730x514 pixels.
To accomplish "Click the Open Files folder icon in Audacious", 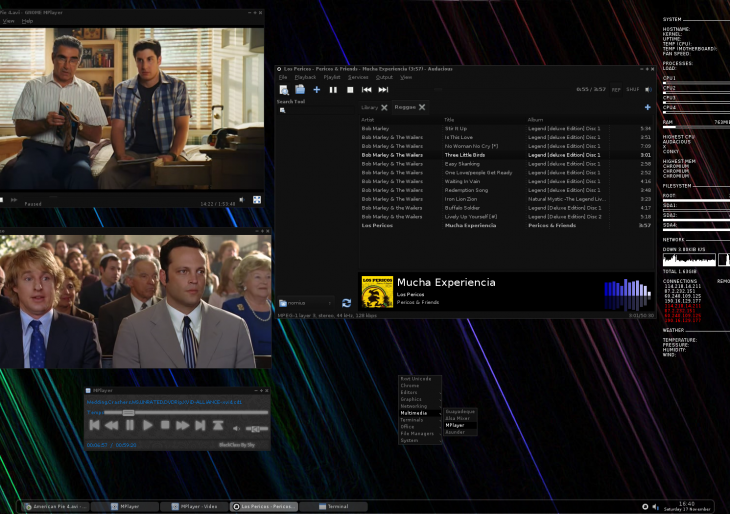I will pos(300,90).
